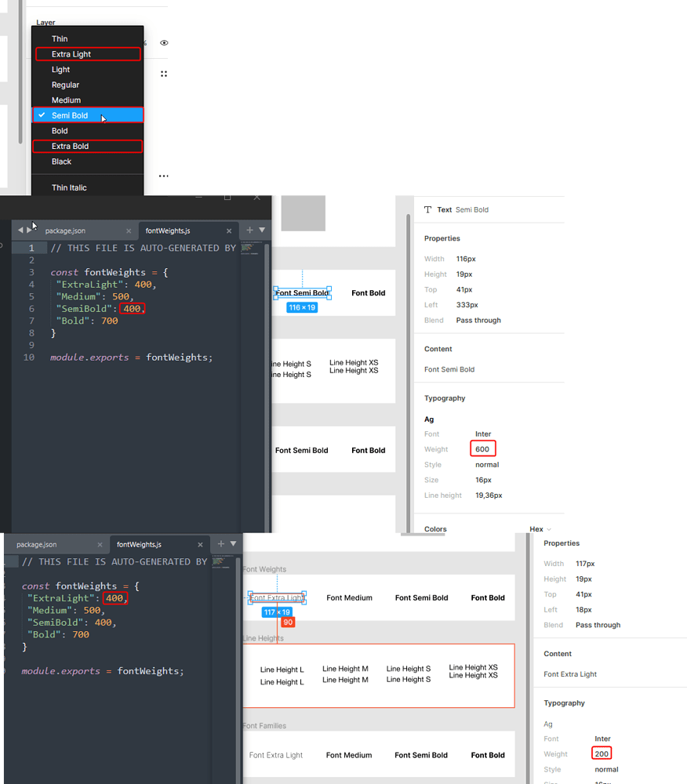Click checked Semi Bold menu entry
687x784 pixels.
(88, 115)
